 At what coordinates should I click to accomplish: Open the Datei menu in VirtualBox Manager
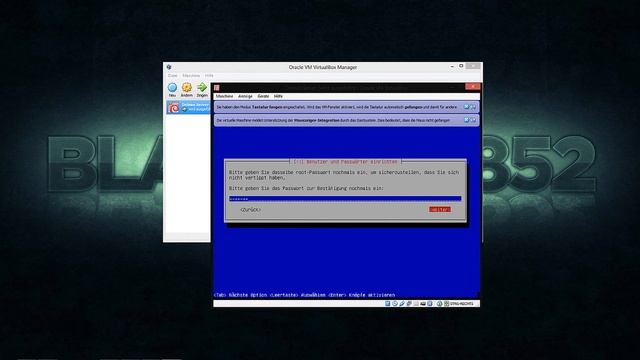click(173, 76)
